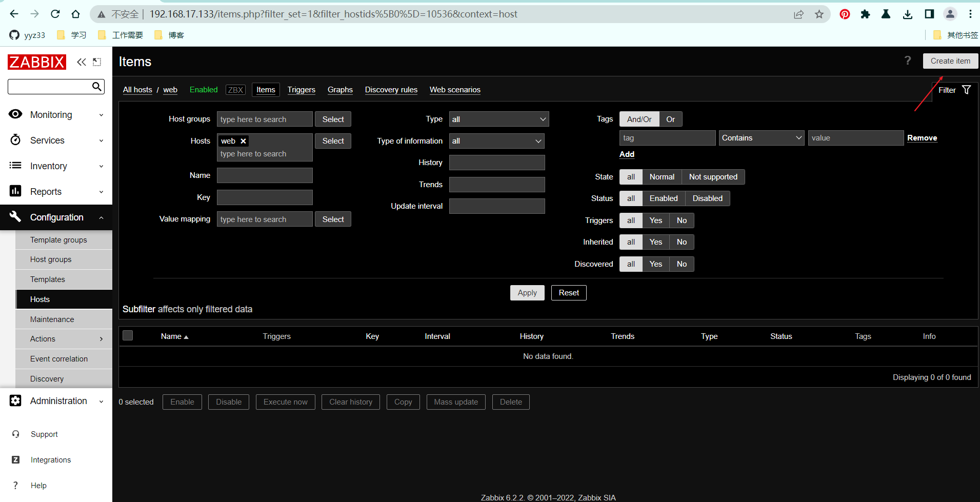Reload the page in browser

(x=55, y=14)
